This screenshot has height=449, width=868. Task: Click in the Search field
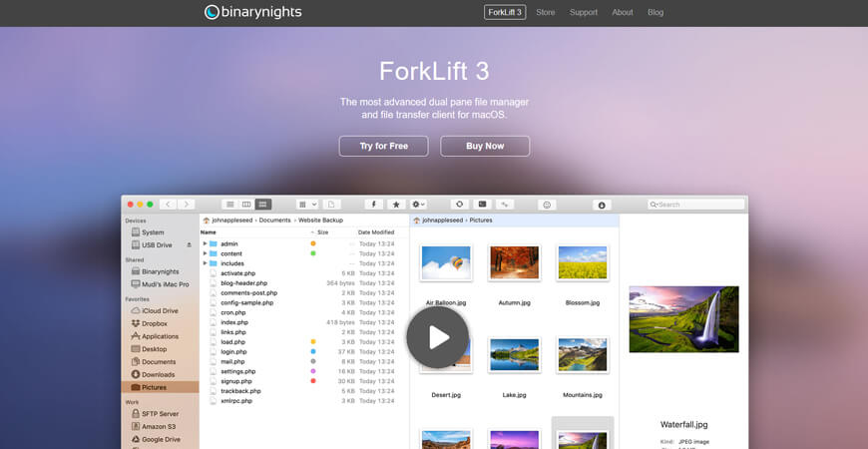696,205
